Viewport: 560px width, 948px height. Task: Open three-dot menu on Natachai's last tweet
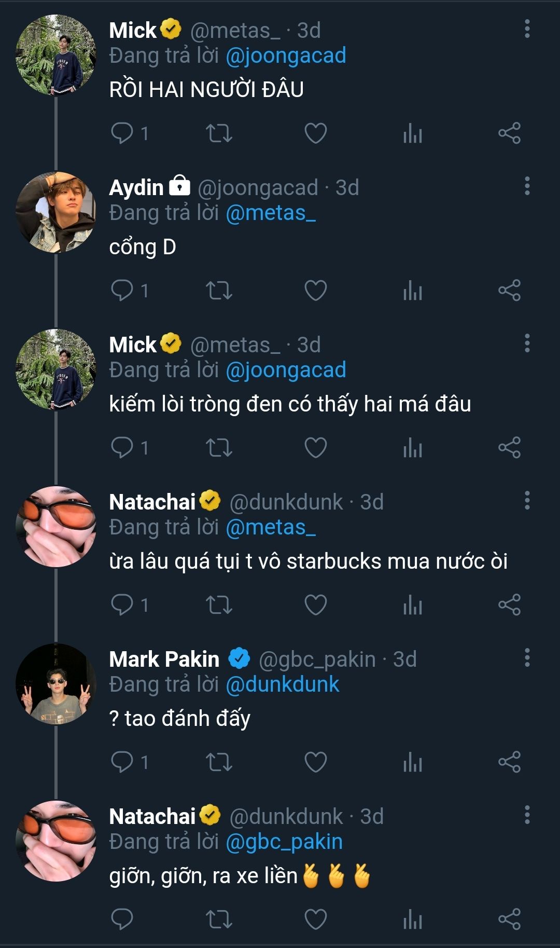tap(527, 815)
